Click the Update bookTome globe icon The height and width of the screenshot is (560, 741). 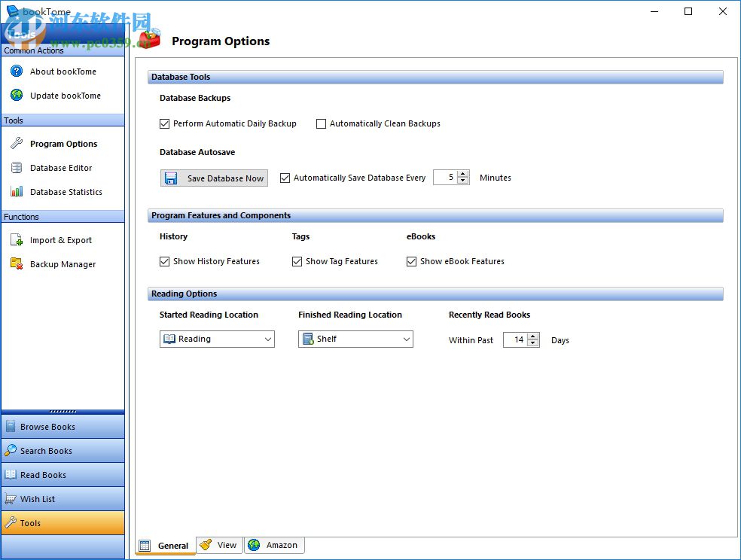[x=17, y=96]
